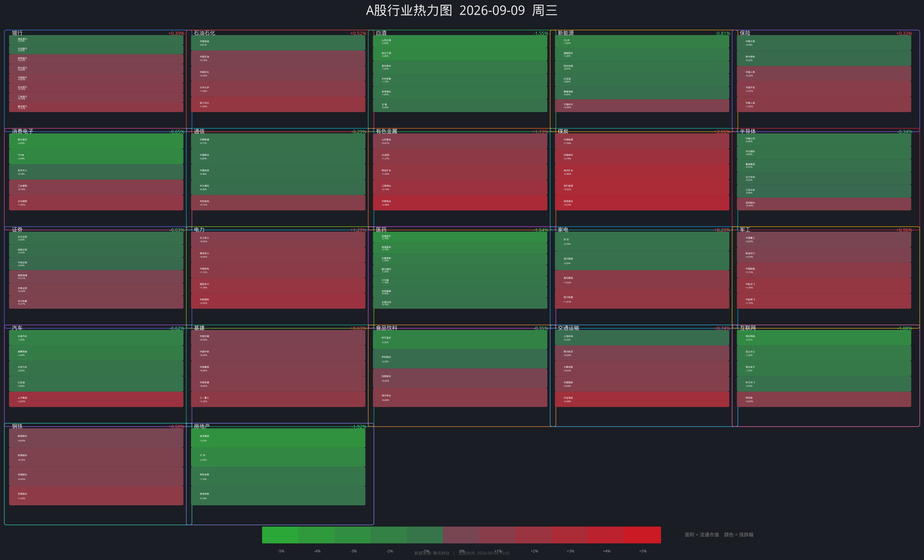Viewport: 924px width, 560px height.
Task: Open the 中际旭创 tile in 通信
Action: (278, 203)
